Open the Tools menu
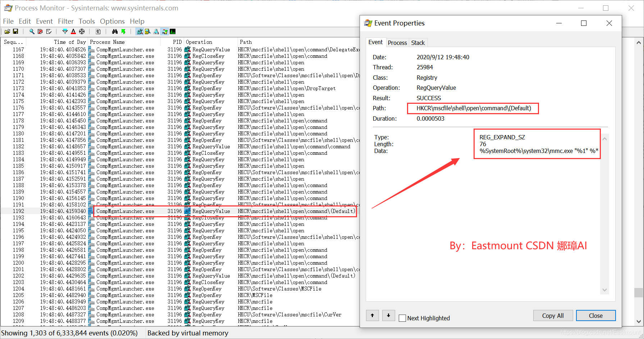This screenshot has width=644, height=339. coord(87,21)
